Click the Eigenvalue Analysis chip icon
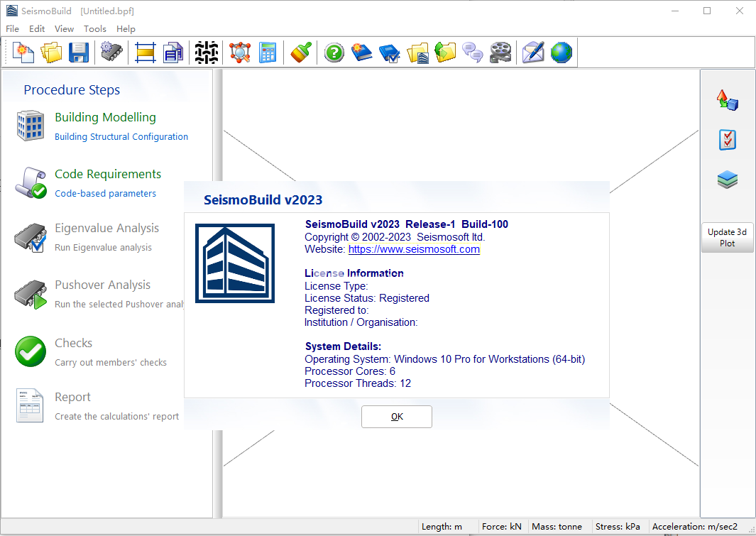 [x=31, y=237]
